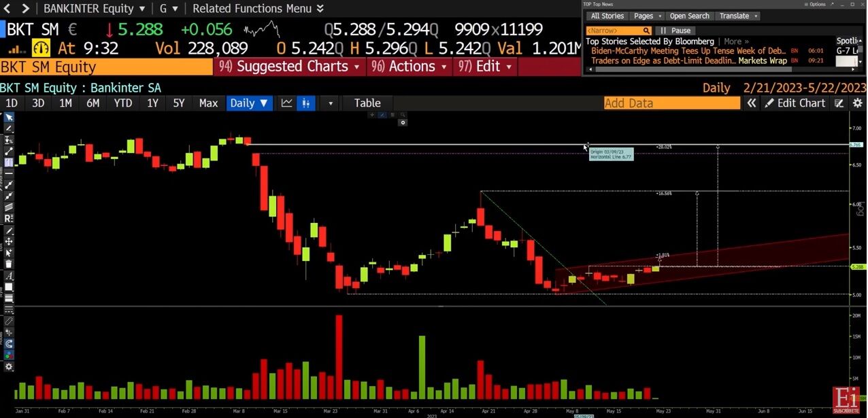
Task: Set range to 3D
Action: [38, 103]
